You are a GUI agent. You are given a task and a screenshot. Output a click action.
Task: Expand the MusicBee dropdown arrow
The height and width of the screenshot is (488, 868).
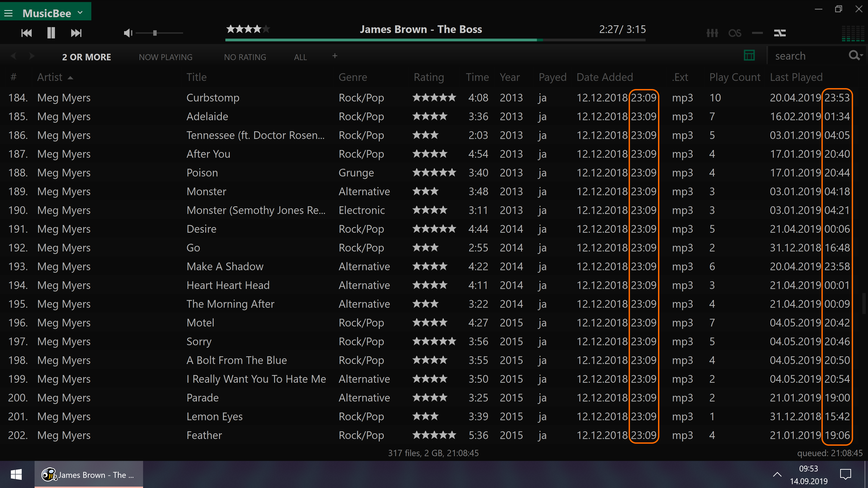[80, 13]
